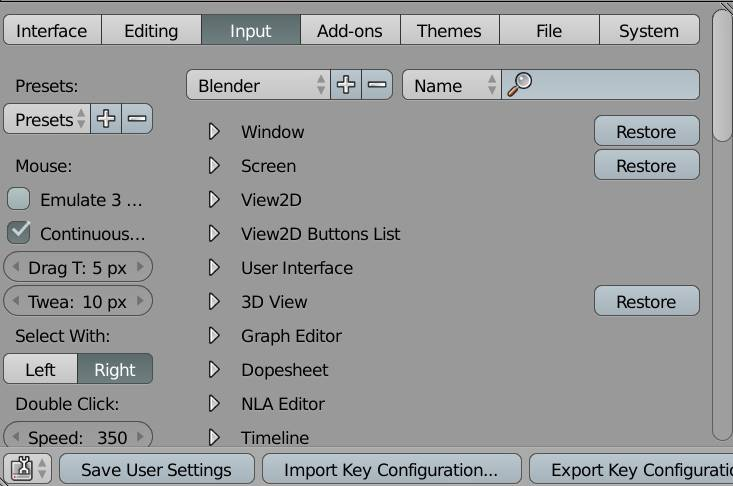This screenshot has width=733, height=486.
Task: Click the plus icon next to Presets dropdown
Action: pyautogui.click(x=106, y=120)
